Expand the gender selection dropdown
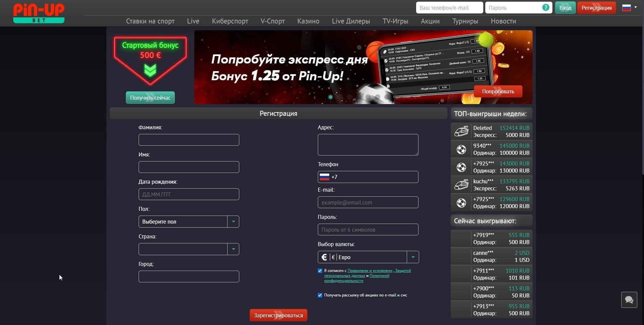The image size is (644, 325). pyautogui.click(x=189, y=222)
